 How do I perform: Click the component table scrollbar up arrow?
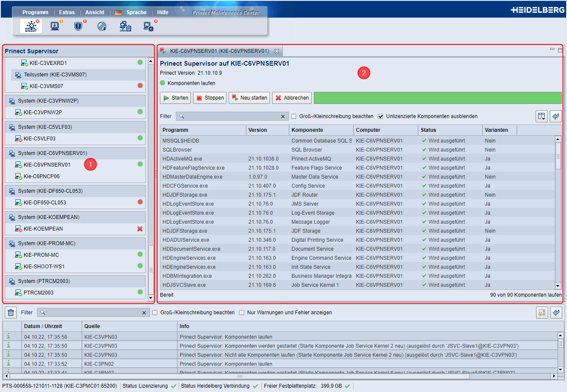558,139
